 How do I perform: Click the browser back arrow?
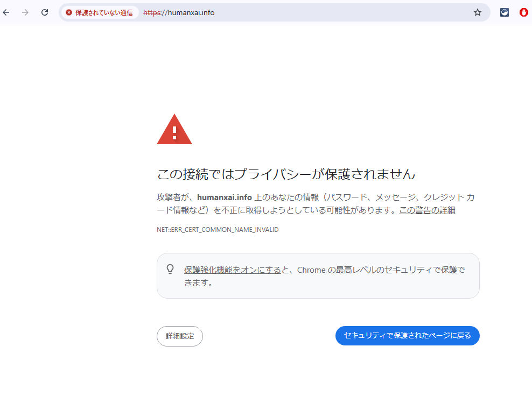click(x=6, y=12)
